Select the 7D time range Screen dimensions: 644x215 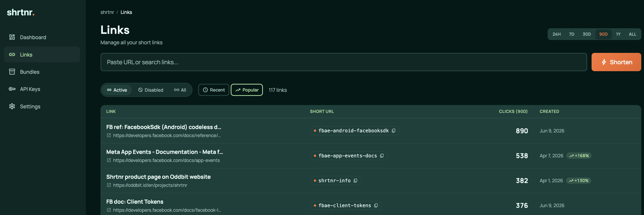[x=571, y=34]
